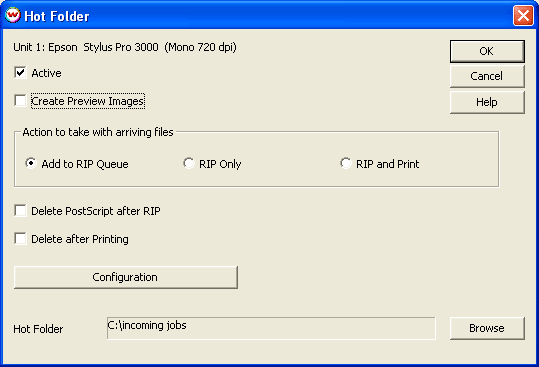539x367 pixels.
Task: Confirm settings with the OK button
Action: point(487,51)
